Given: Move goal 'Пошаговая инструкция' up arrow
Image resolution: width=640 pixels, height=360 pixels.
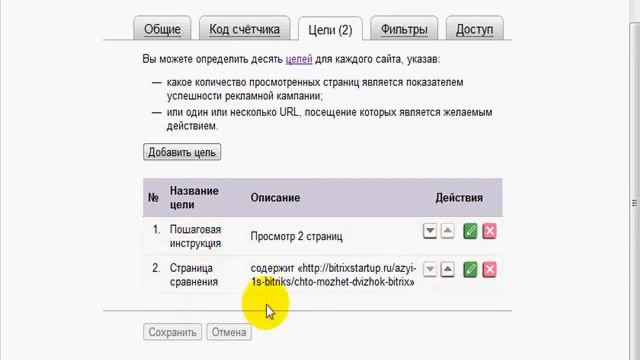Looking at the screenshot, I should tap(448, 231).
